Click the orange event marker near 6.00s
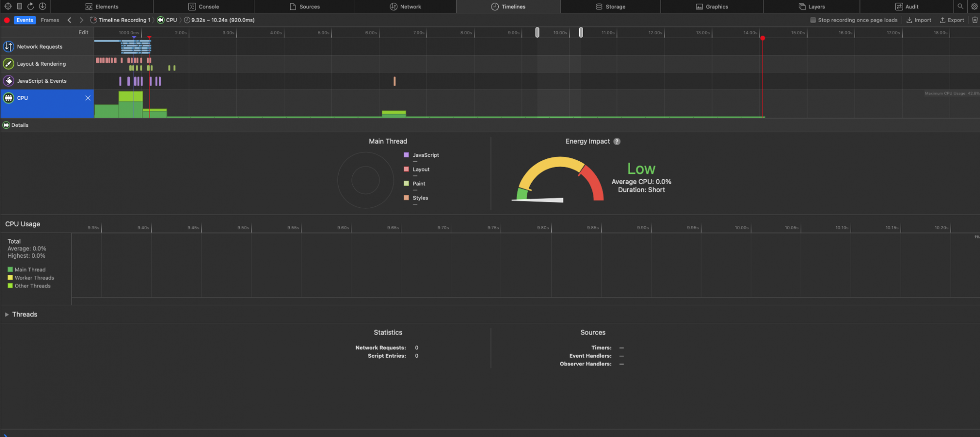The image size is (980, 437). 394,81
